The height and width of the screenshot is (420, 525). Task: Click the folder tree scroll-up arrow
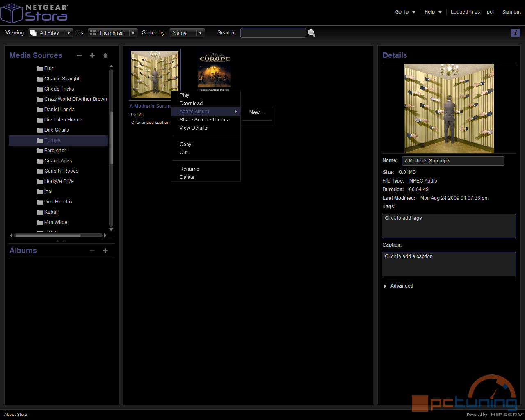tap(111, 66)
